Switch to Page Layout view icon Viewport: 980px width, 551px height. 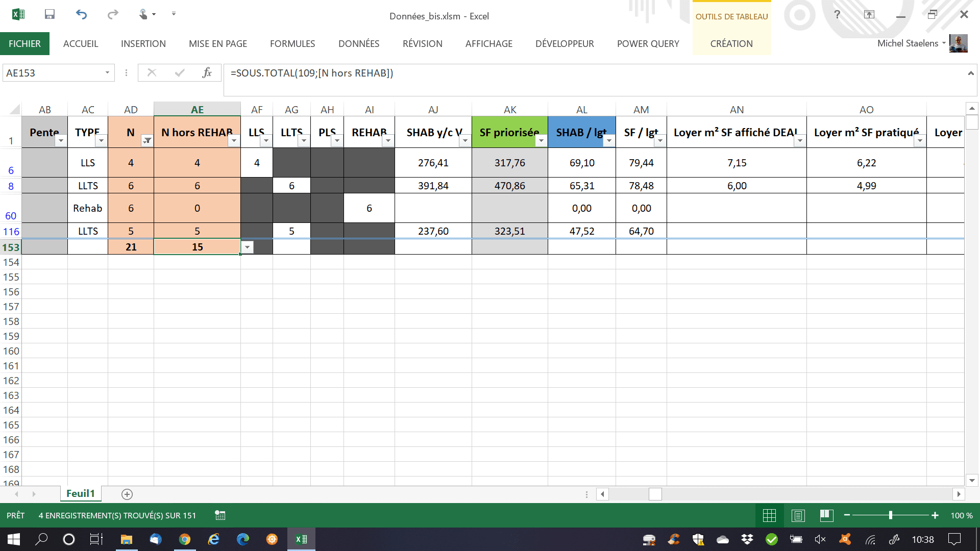(798, 516)
